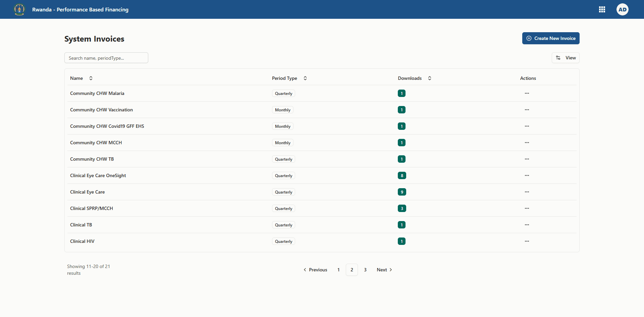This screenshot has width=644, height=317.
Task: Click the downloads count badge for Clinical Eye Care OneSight
Action: [402, 175]
